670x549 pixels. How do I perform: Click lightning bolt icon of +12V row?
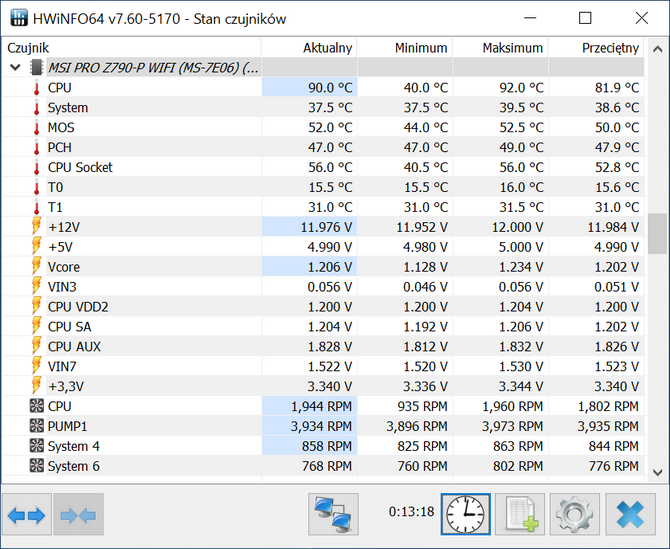coord(37,227)
